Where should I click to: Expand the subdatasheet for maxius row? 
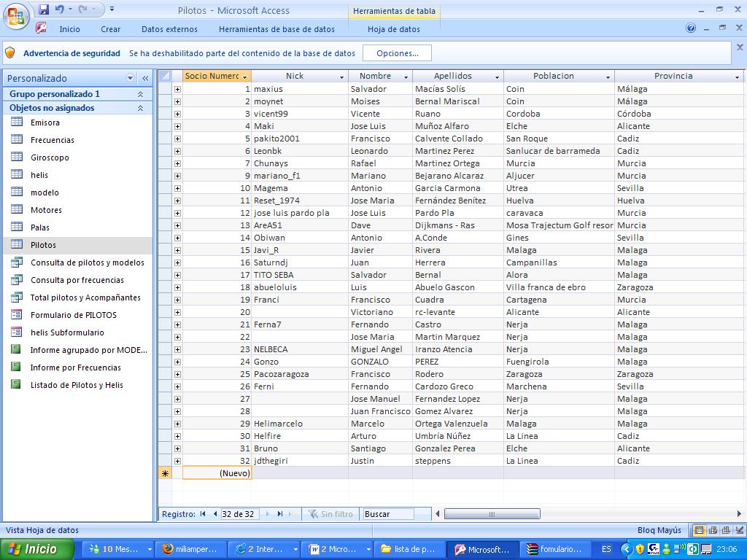point(177,89)
